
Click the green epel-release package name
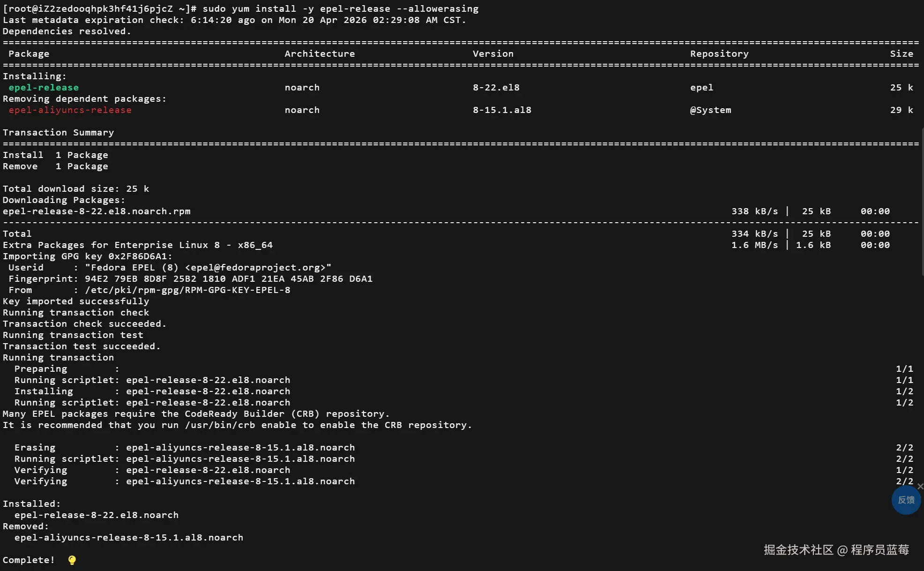(44, 88)
